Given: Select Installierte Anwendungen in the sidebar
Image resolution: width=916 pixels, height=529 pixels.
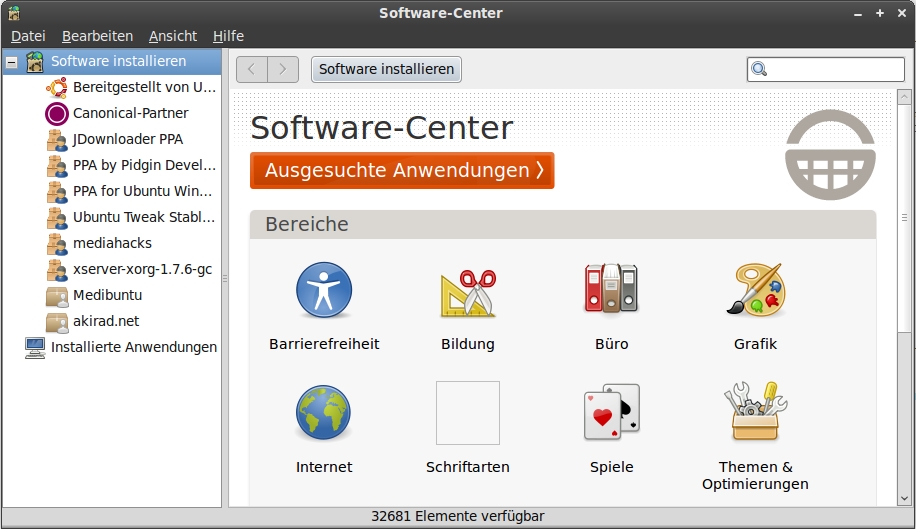Looking at the screenshot, I should (x=133, y=347).
